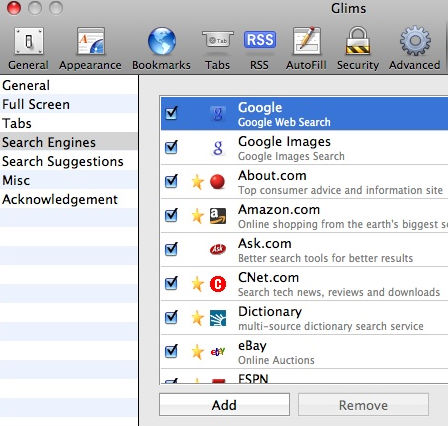This screenshot has width=448, height=426.
Task: Toggle the CNet.com checkbox
Action: 171,283
